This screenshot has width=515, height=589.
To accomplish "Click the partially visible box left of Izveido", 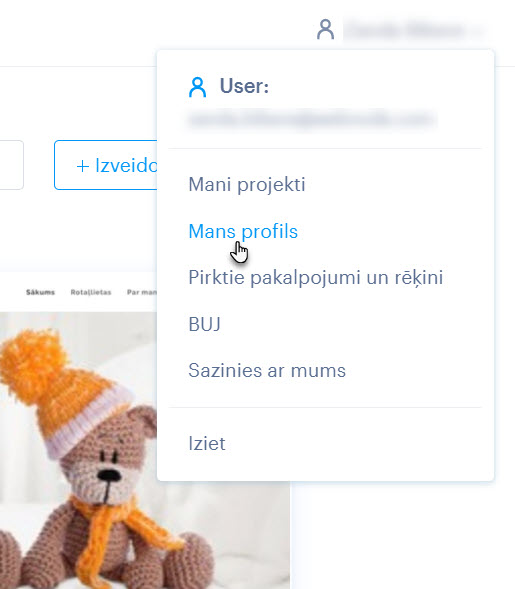I will [12, 165].
